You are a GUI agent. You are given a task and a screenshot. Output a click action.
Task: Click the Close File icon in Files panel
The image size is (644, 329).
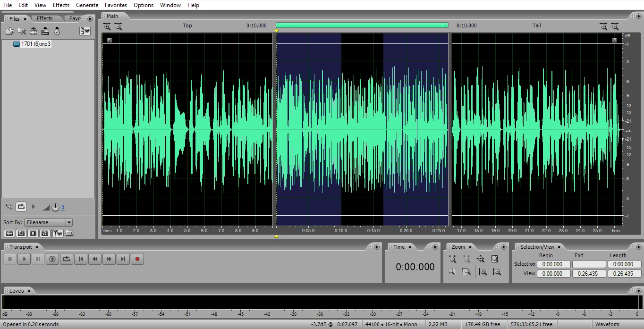pyautogui.click(x=22, y=31)
